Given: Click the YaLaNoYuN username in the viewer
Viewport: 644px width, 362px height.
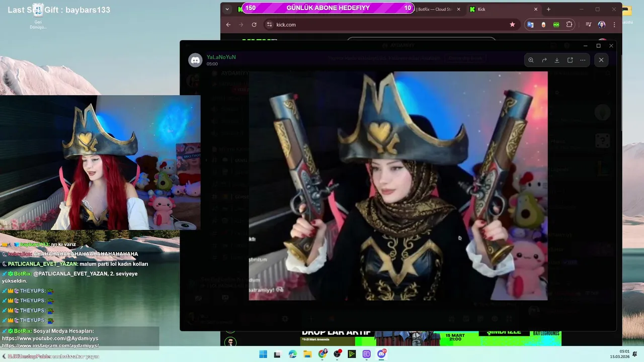Looking at the screenshot, I should pos(221,57).
